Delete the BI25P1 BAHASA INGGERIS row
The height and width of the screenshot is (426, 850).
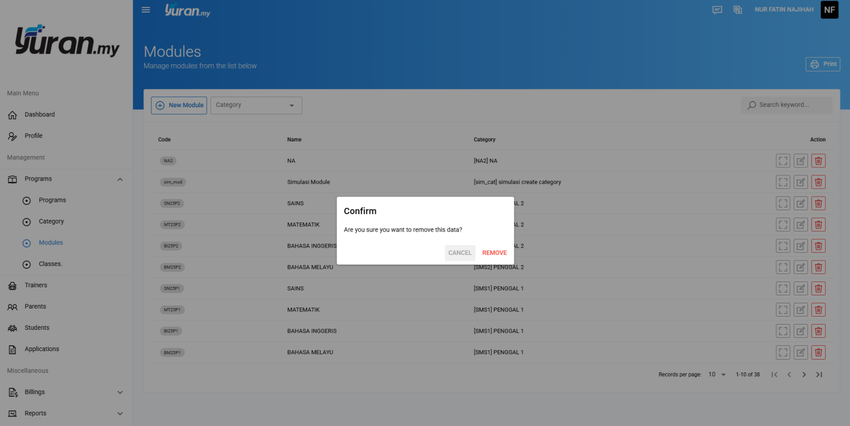[819, 331]
